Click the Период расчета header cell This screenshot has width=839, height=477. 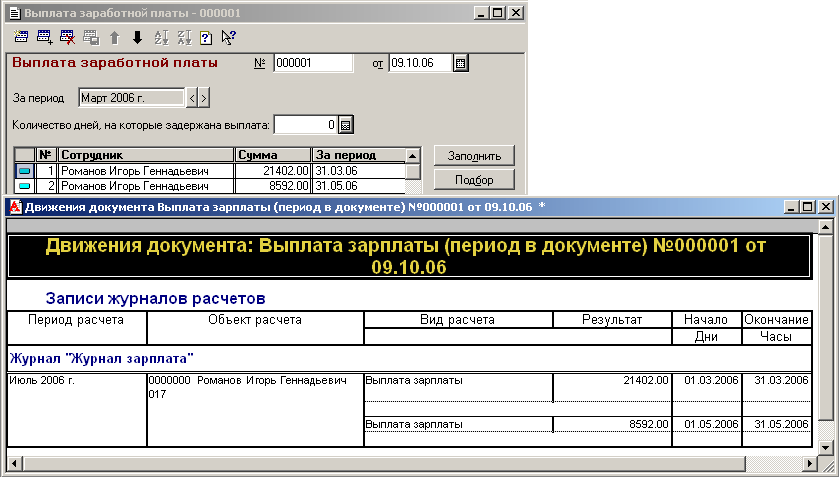(77, 328)
